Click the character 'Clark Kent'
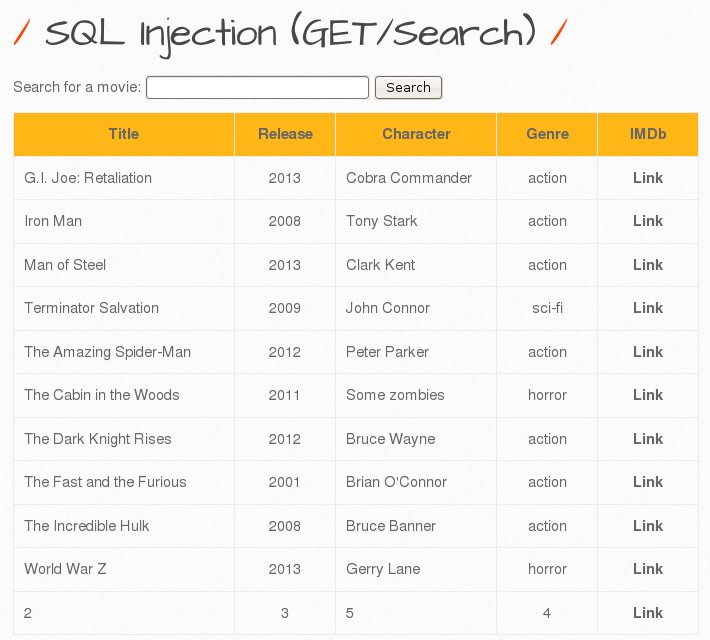Viewport: 710px width, 640px height. 380,265
